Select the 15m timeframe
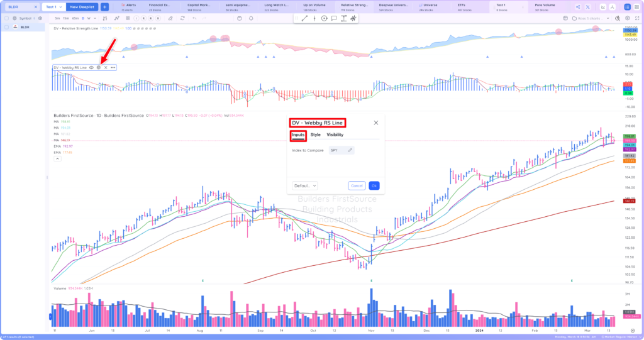 (x=65, y=18)
